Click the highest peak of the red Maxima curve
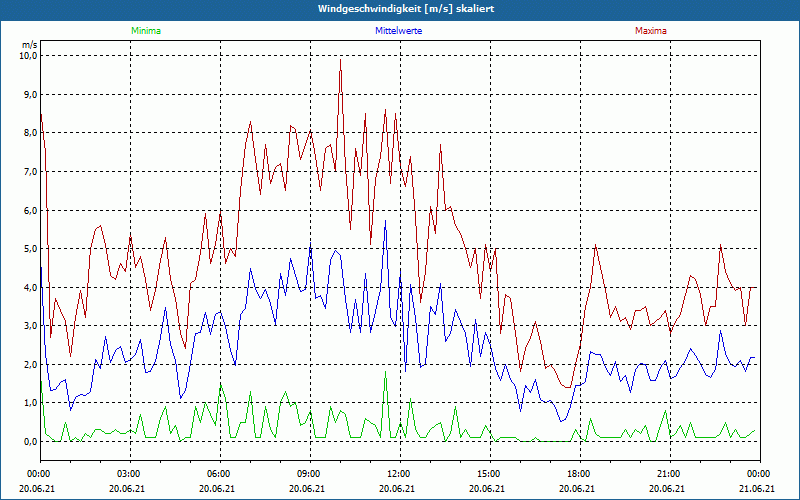The image size is (800, 500). 340,60
